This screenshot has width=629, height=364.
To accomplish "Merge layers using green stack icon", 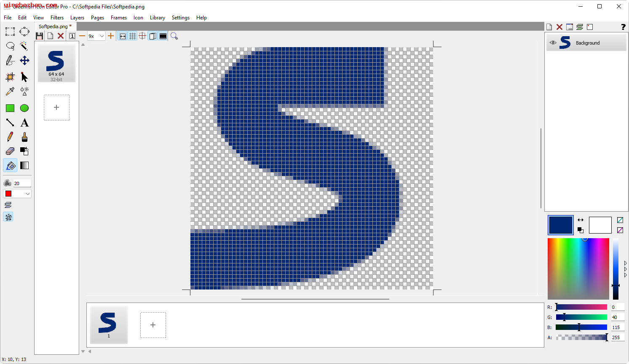I will pyautogui.click(x=580, y=27).
